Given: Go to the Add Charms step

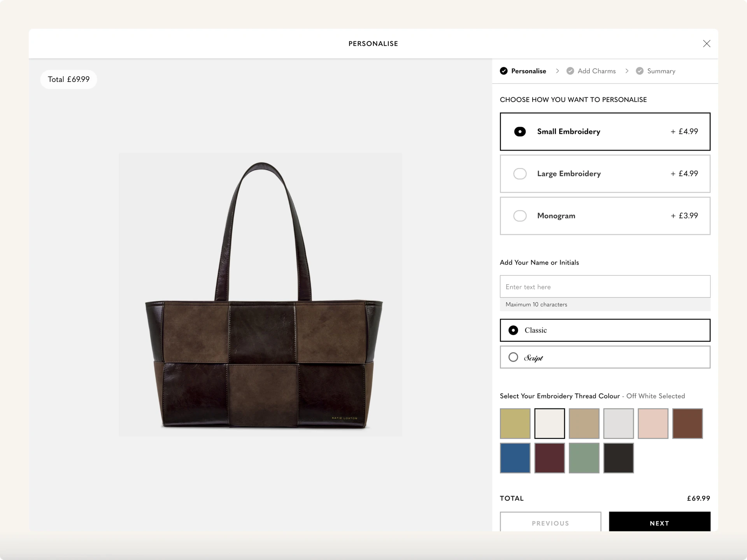Looking at the screenshot, I should click(x=591, y=71).
